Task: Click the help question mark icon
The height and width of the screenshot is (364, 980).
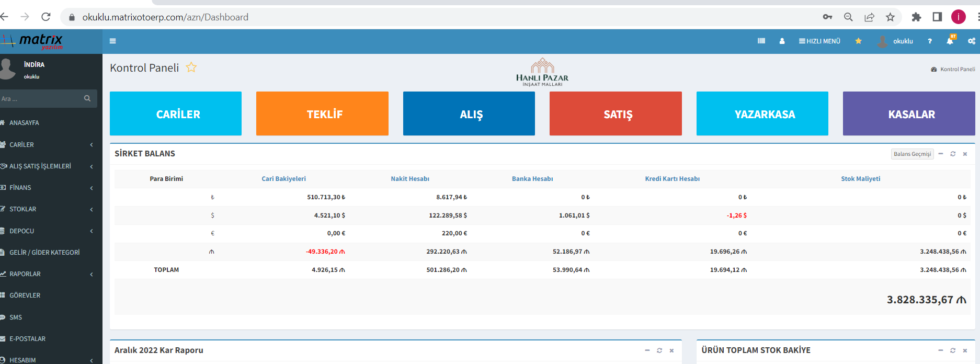Action: 929,41
